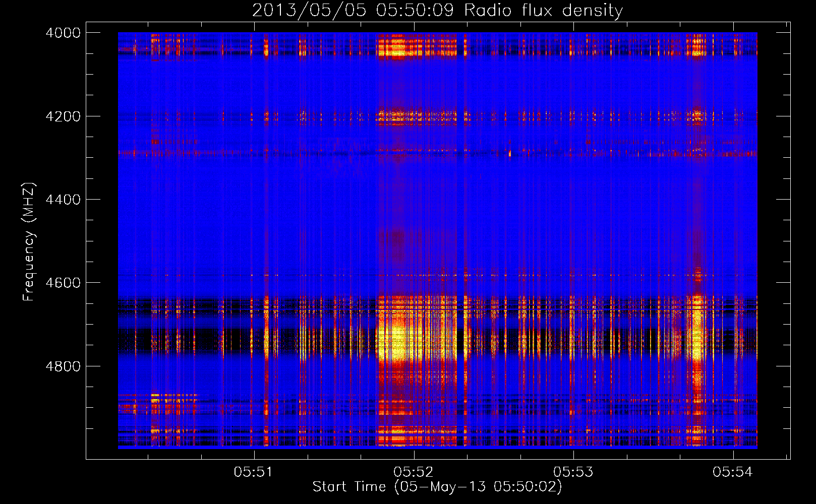The height and width of the screenshot is (504, 816).
Task: Click the 4000 frequency axis label
Action: point(63,33)
